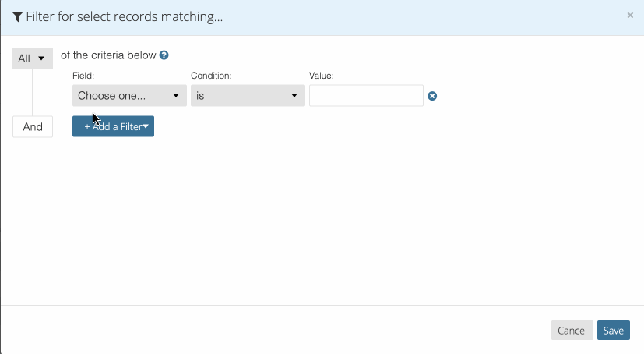Open the Field 'Choose one...' dropdown
This screenshot has height=354, width=644.
tap(129, 96)
